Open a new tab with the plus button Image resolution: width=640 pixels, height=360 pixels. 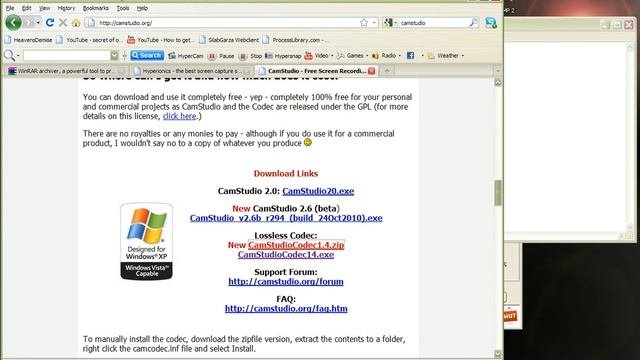point(387,71)
